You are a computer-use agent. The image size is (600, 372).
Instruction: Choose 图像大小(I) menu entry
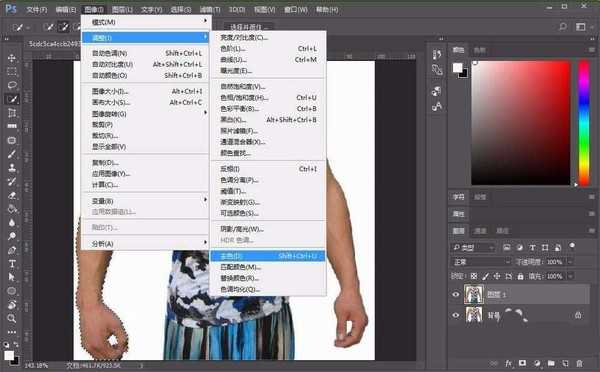tap(145, 91)
